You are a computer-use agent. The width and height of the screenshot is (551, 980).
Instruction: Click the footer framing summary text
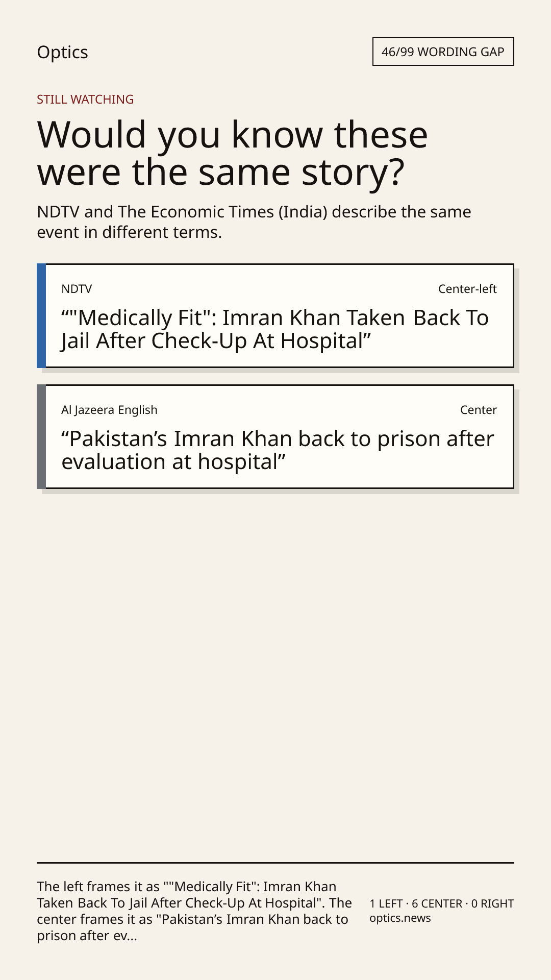(194, 911)
